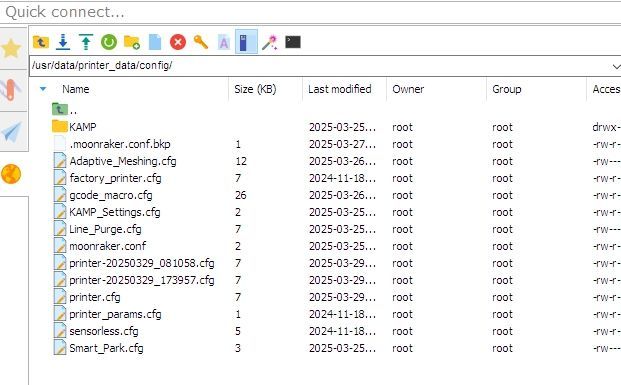Open the favorites star sidebar tab
This screenshot has width=621, height=385.
(11, 48)
